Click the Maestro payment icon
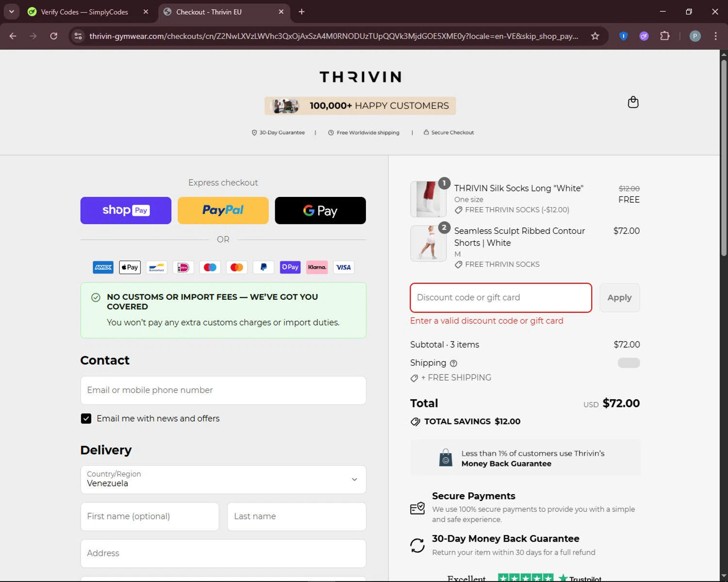 pos(210,267)
